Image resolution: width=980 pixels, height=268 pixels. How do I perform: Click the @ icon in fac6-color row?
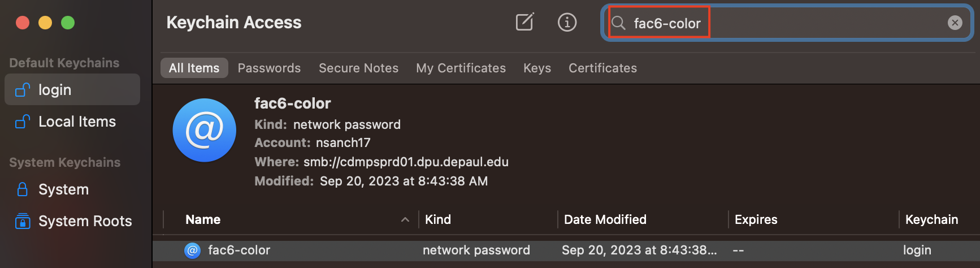(x=192, y=250)
